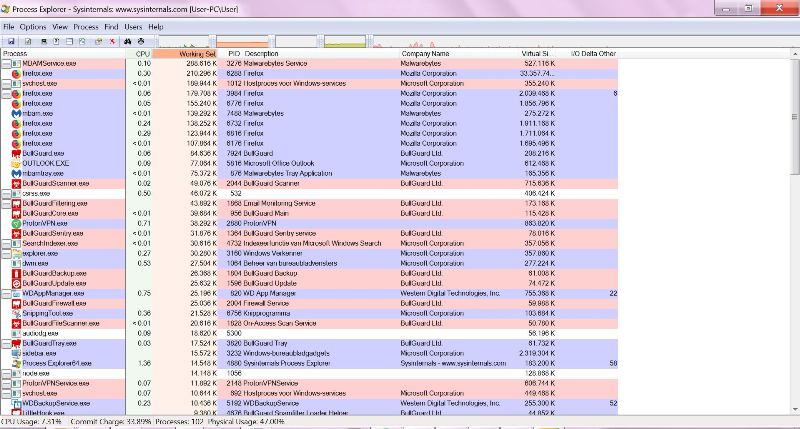Click the Physical Usage status bar entry
Image resolution: width=800 pixels, height=429 pixels.
[245, 422]
